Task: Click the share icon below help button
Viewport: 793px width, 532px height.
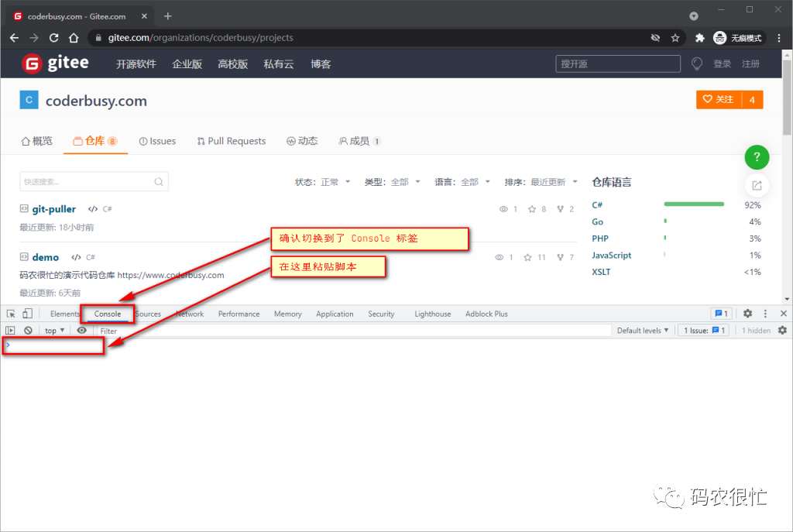Action: (x=757, y=186)
